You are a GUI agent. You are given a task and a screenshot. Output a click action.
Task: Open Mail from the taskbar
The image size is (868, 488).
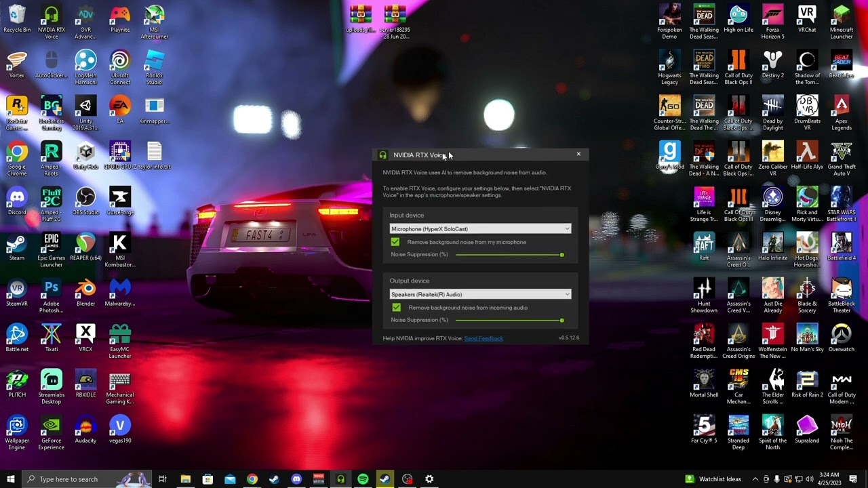click(230, 479)
